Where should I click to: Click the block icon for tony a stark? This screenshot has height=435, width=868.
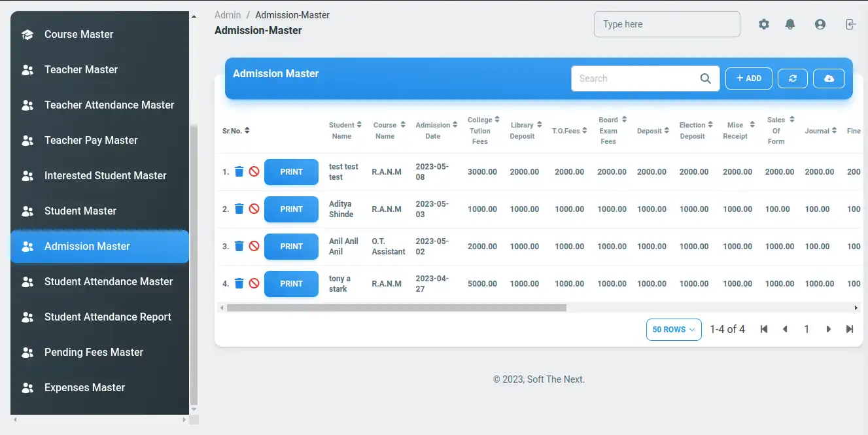click(254, 284)
